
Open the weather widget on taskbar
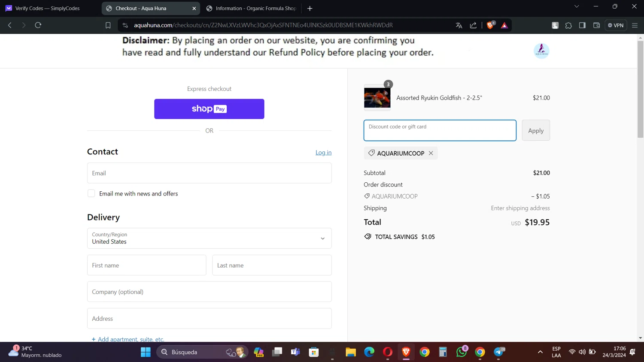(x=35, y=352)
